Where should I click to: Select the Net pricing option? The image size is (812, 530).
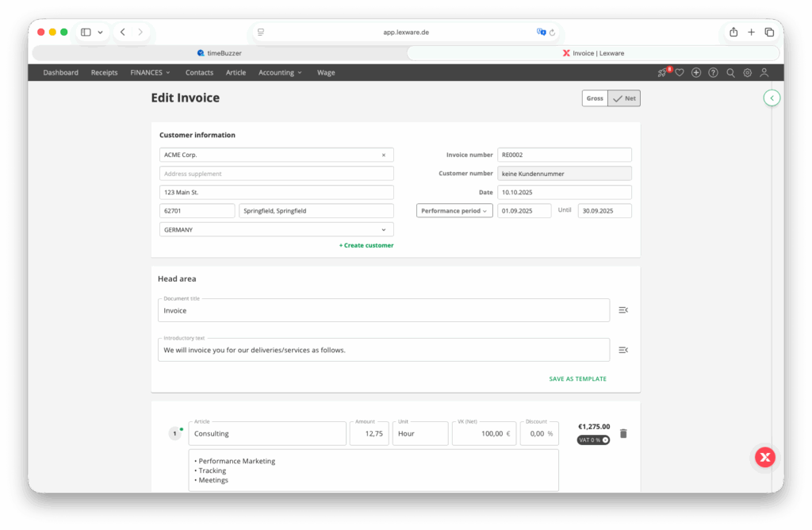pos(624,98)
